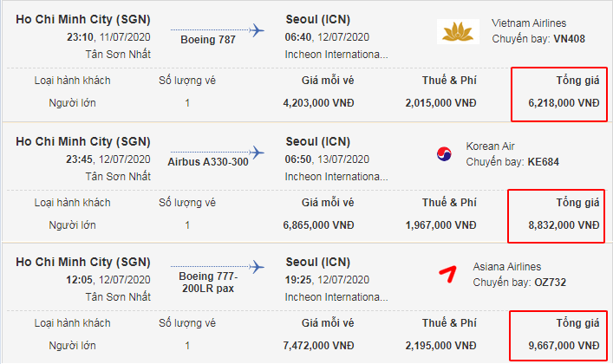Click the 7,472,000 VNĐ ticket price
Screen dimensions: 613x364
320,346
